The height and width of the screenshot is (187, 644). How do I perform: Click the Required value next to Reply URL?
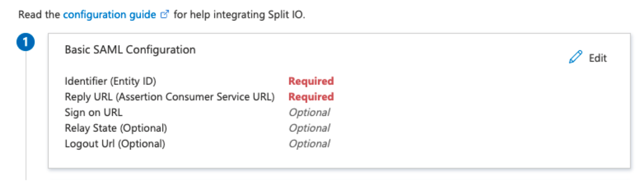tap(311, 97)
